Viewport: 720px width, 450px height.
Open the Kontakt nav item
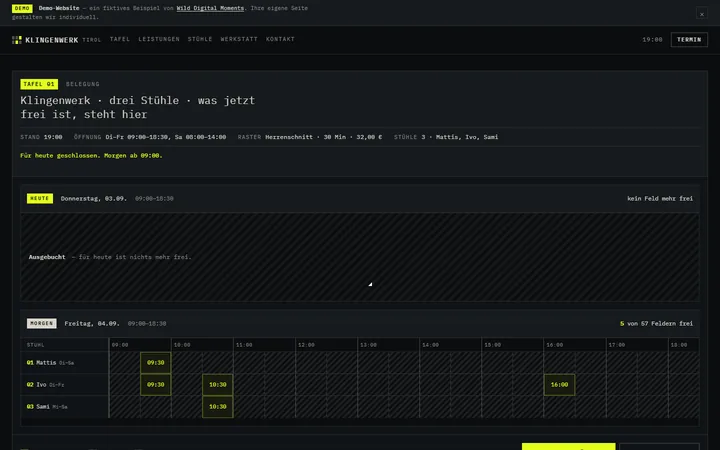(x=280, y=39)
